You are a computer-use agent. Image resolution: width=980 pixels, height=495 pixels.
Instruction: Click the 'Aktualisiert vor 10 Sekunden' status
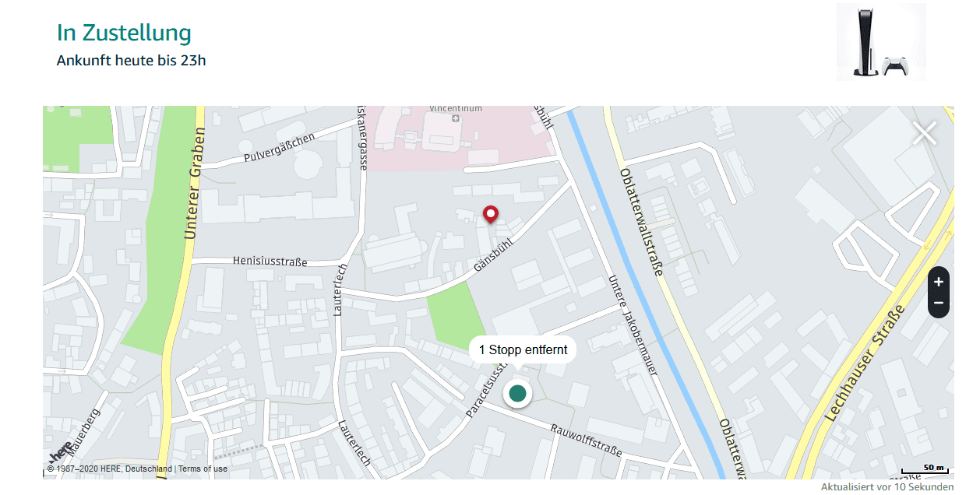click(887, 486)
